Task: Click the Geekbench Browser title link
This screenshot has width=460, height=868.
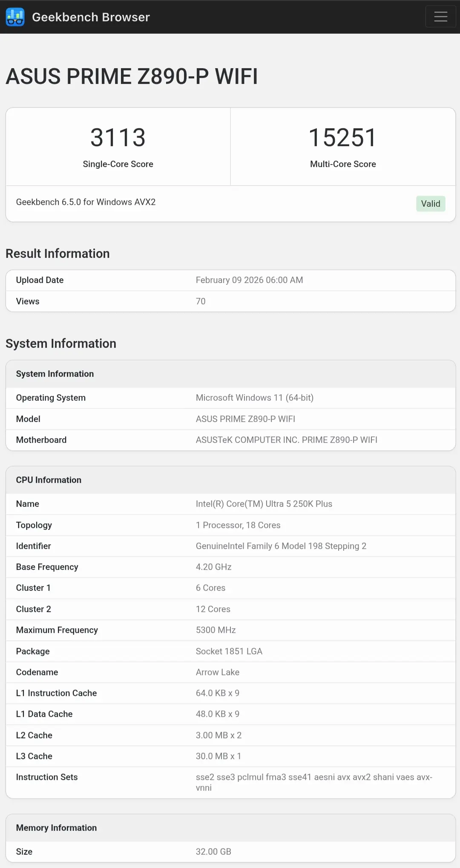Action: (x=91, y=17)
